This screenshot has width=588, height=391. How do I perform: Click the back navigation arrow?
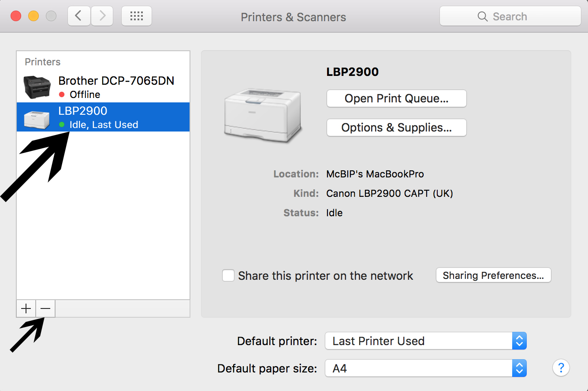79,16
